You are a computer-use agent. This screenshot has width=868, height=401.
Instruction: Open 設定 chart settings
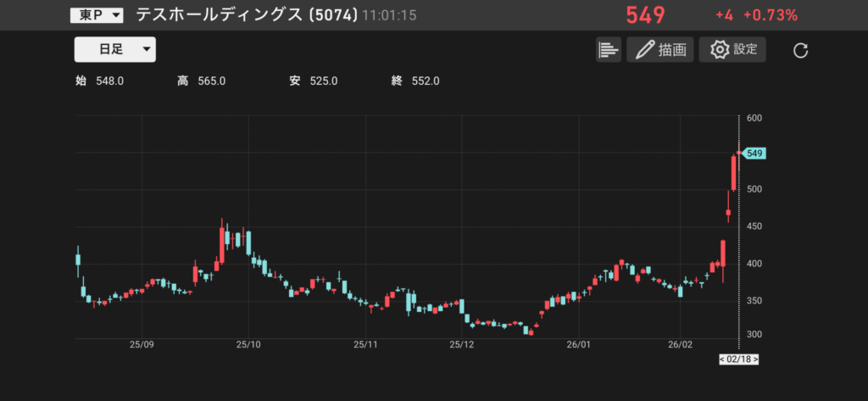coord(732,50)
